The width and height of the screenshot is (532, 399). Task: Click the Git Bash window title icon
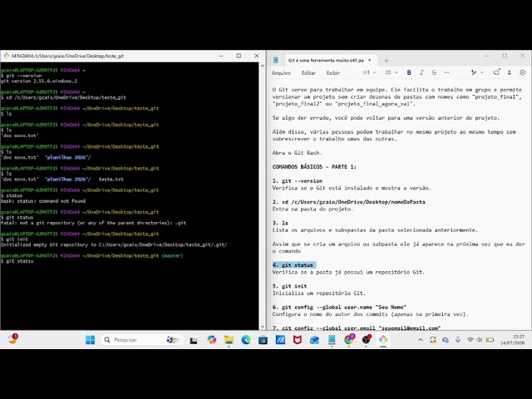[6, 56]
